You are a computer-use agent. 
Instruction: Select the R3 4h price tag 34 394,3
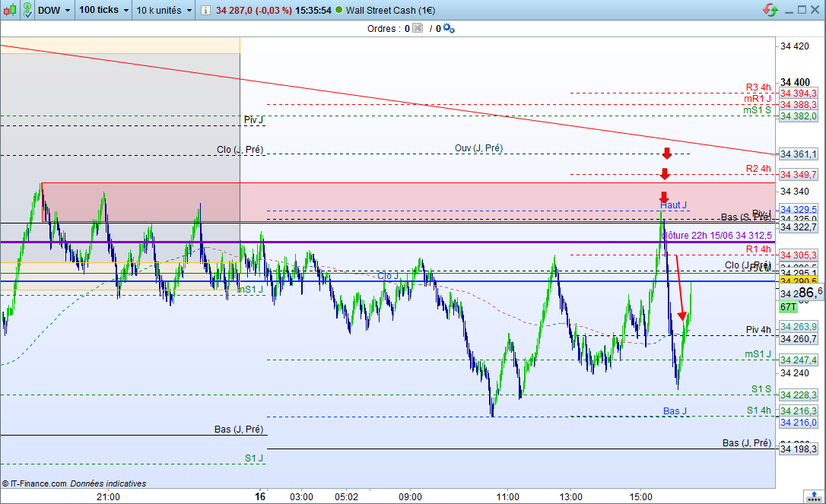(x=798, y=94)
